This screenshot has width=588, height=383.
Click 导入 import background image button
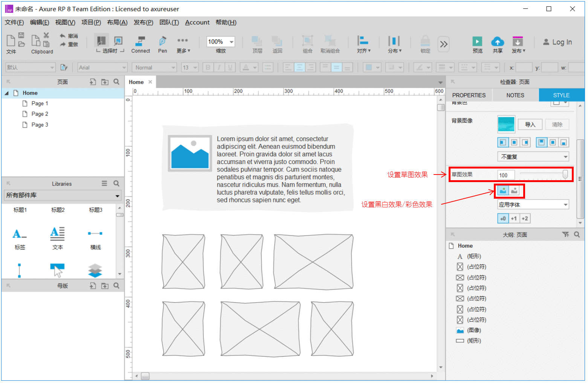530,124
